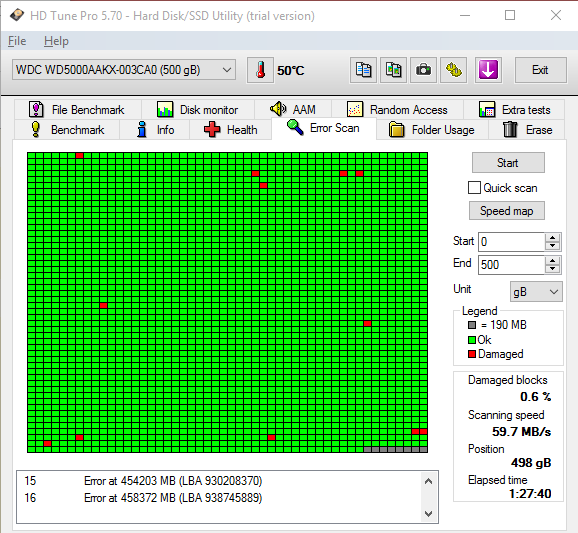Click the End value input field
578x533 pixels.
tap(511, 265)
